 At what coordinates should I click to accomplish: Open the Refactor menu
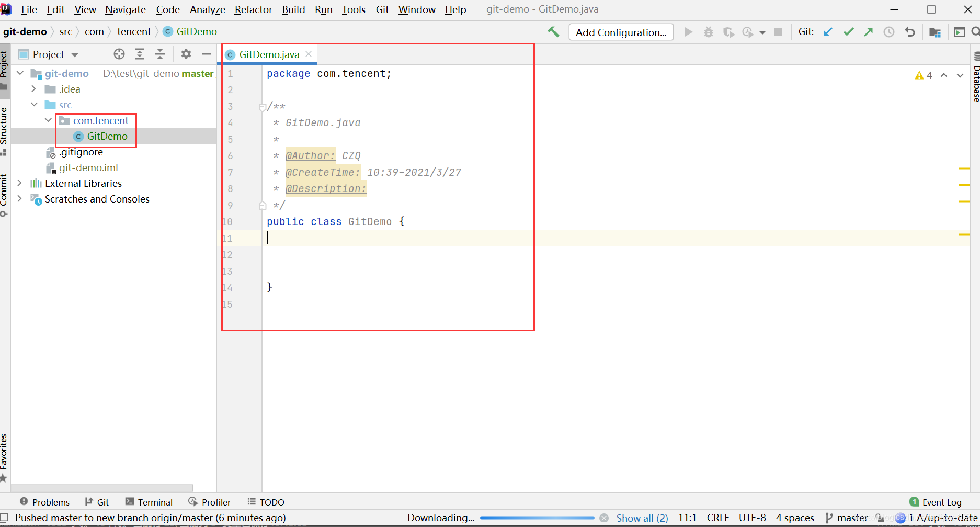254,9
